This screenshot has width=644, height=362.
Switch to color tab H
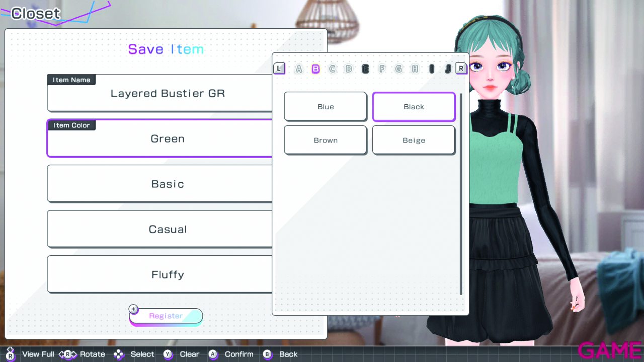click(415, 69)
